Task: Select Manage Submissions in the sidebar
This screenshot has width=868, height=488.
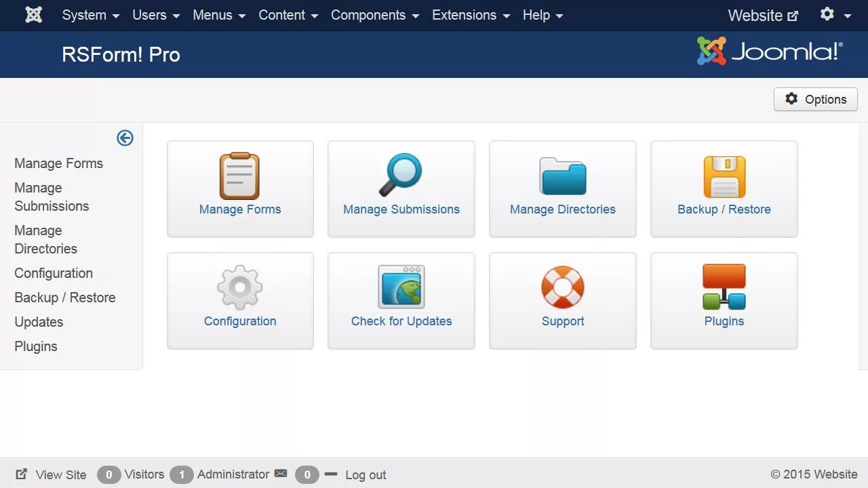Action: tap(52, 197)
